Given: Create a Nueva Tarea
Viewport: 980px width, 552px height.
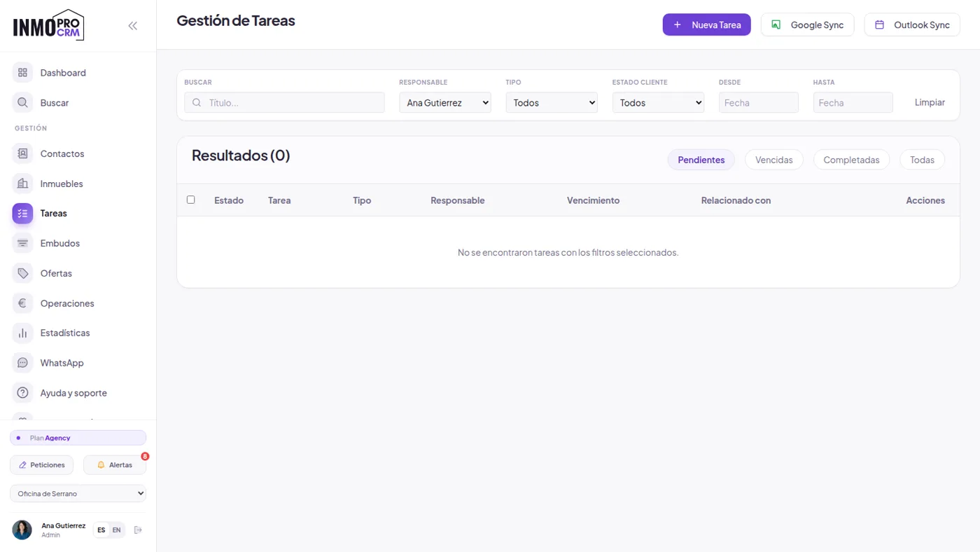Looking at the screenshot, I should pyautogui.click(x=707, y=25).
